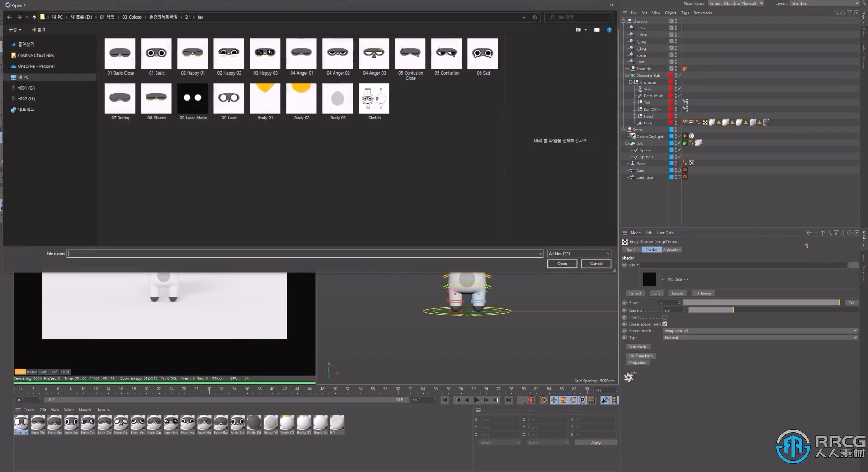Image resolution: width=868 pixels, height=472 pixels.
Task: Select the 01 Basic Close texture file
Action: tap(120, 57)
